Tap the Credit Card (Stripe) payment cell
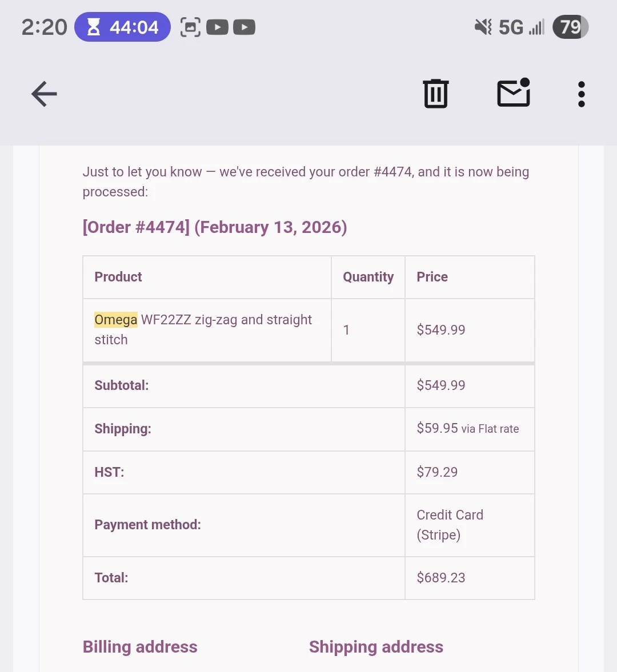 (470, 525)
